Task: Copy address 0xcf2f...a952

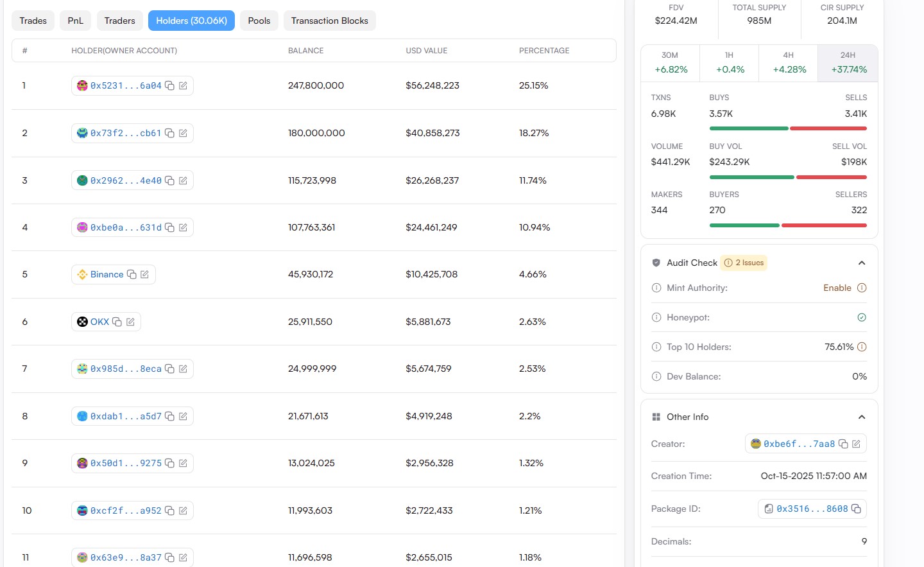Action: pyautogui.click(x=169, y=510)
